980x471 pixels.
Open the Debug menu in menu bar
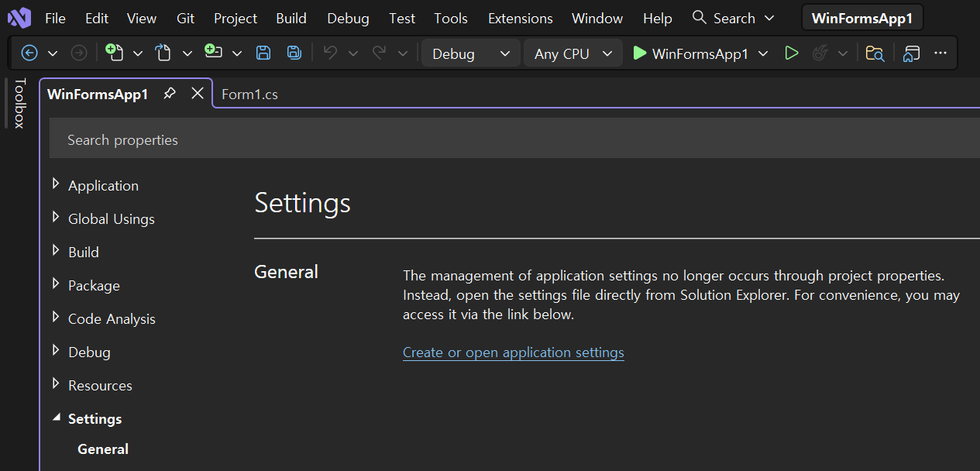[348, 18]
